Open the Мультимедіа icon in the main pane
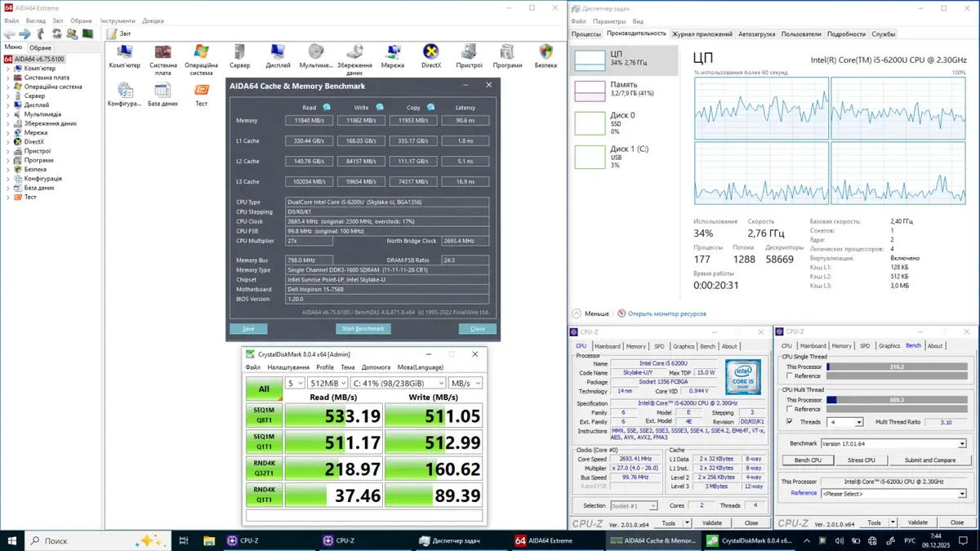 pyautogui.click(x=315, y=55)
